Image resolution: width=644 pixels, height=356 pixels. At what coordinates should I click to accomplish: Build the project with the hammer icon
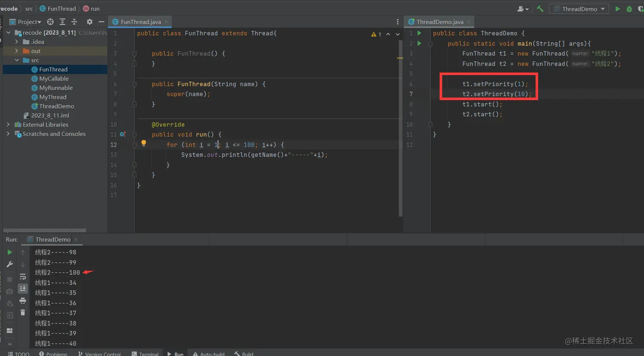pos(540,9)
